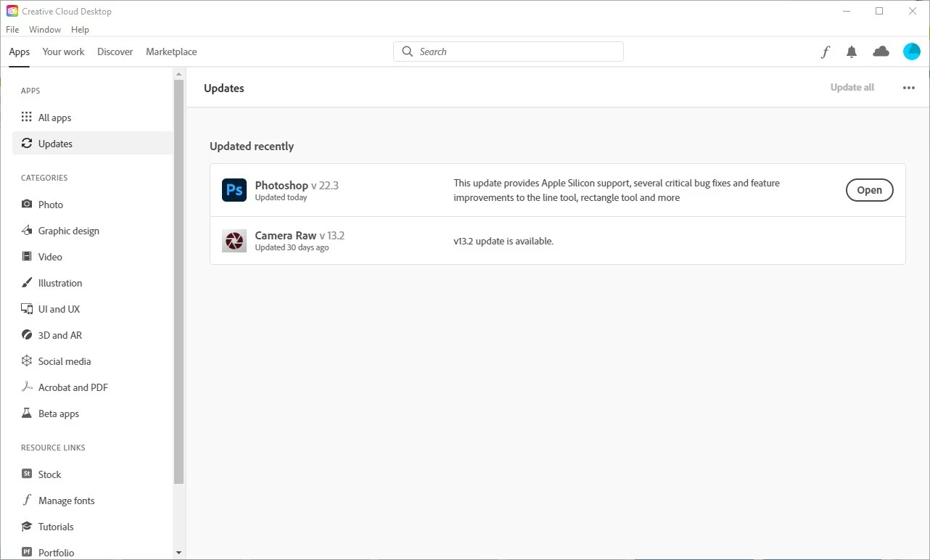The image size is (930, 560).
Task: Click the Update all button
Action: (852, 87)
